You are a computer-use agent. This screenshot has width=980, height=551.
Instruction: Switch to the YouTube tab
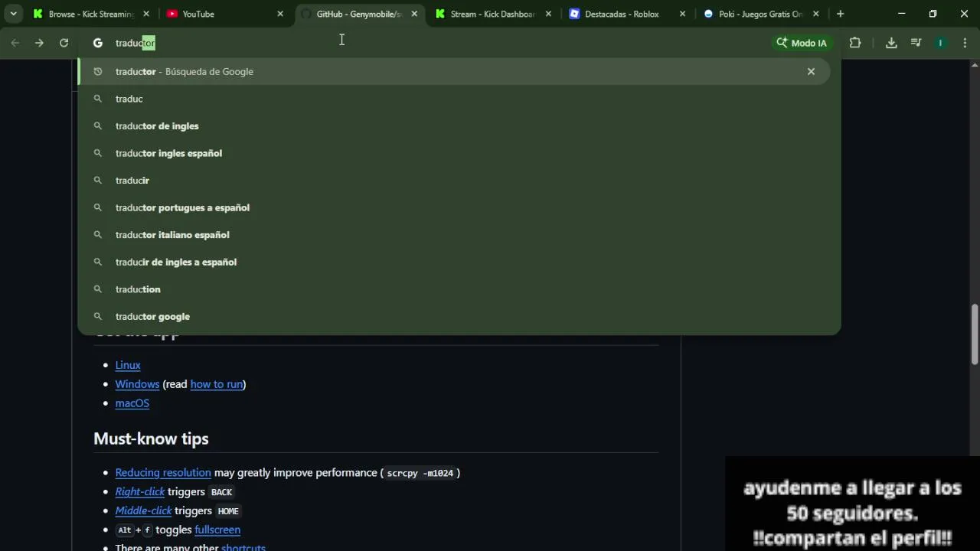(x=225, y=14)
